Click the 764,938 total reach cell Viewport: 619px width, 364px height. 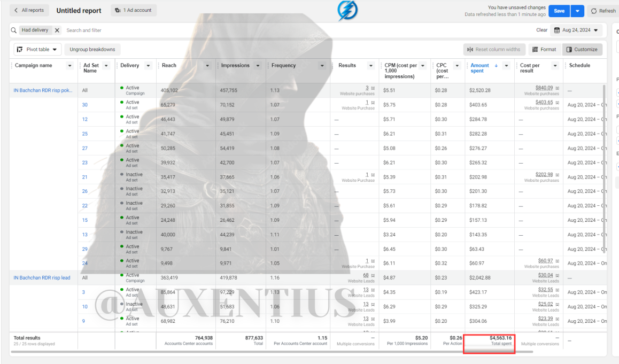[186, 340]
